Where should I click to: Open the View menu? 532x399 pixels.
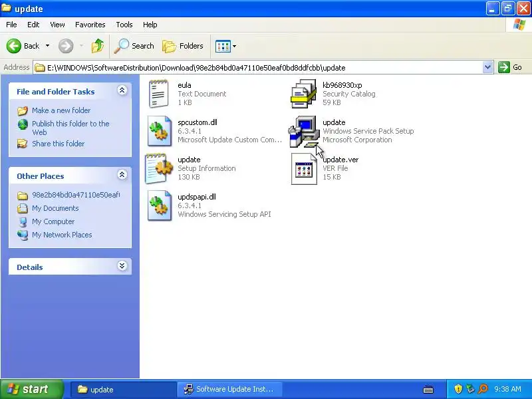tap(57, 25)
